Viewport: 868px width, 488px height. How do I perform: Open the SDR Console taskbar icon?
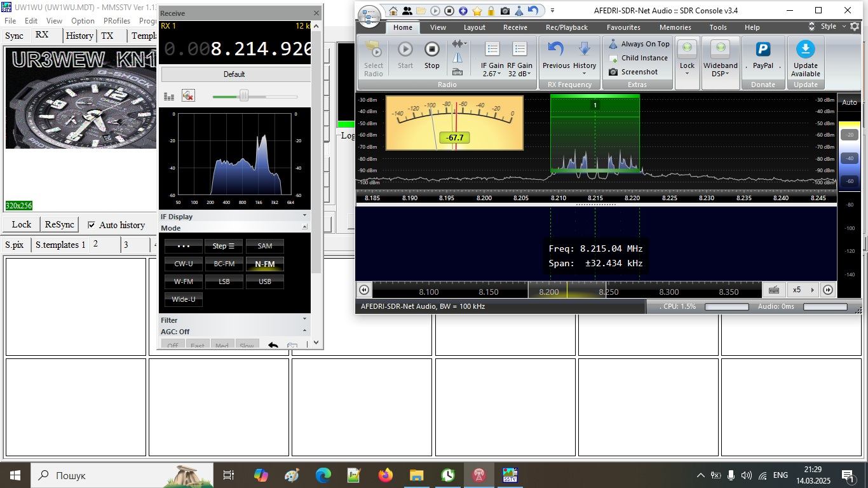click(x=478, y=475)
